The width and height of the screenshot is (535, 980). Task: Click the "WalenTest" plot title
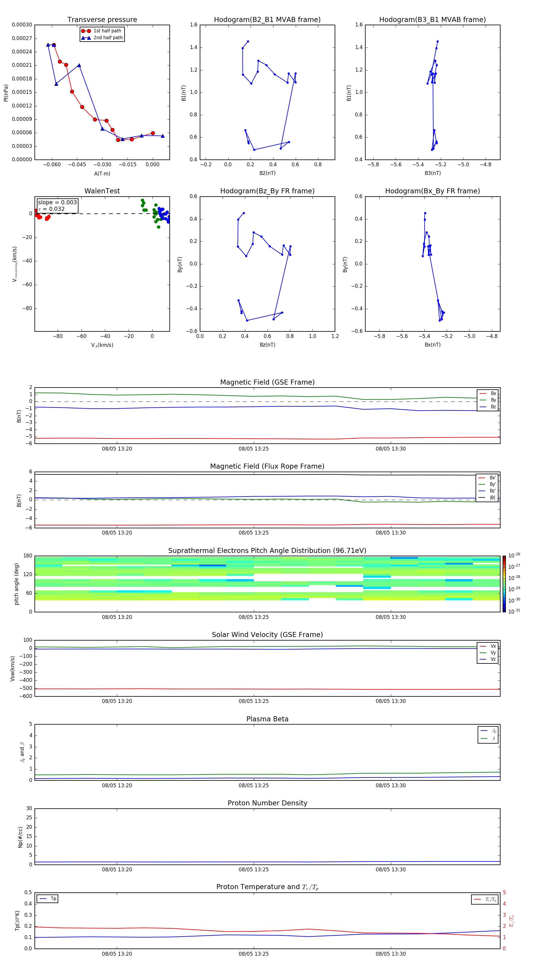pyautogui.click(x=102, y=191)
